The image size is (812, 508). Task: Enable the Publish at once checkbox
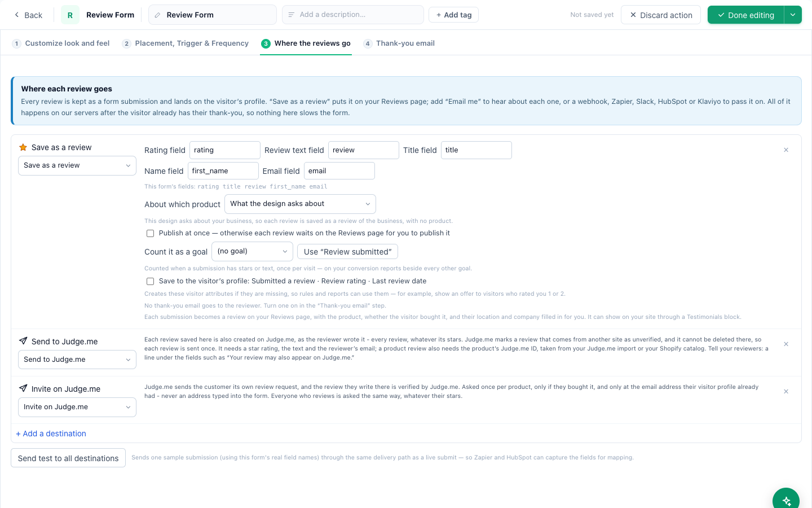pos(150,234)
